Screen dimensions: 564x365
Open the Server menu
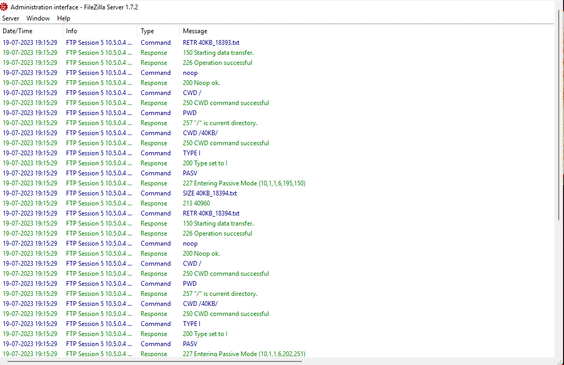[x=10, y=18]
